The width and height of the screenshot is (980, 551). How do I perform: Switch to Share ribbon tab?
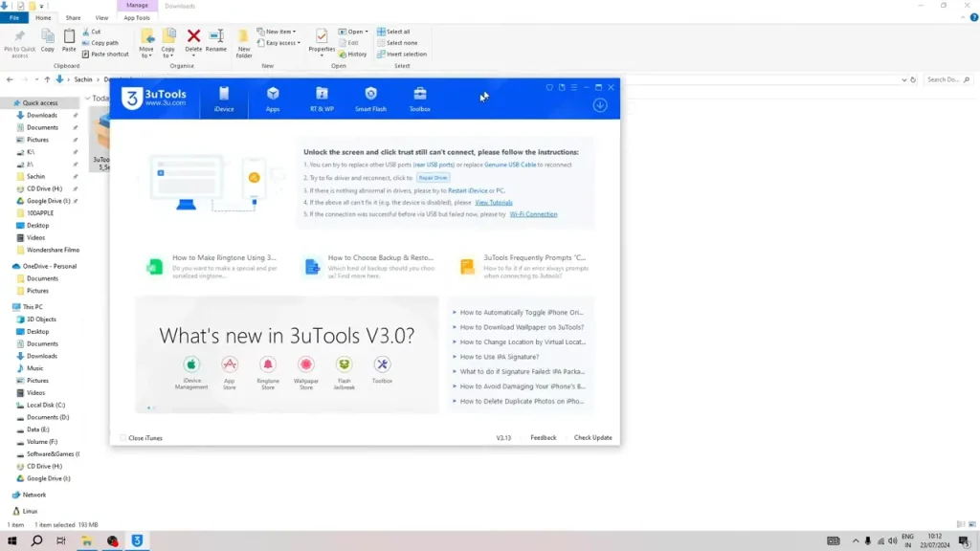pyautogui.click(x=73, y=17)
